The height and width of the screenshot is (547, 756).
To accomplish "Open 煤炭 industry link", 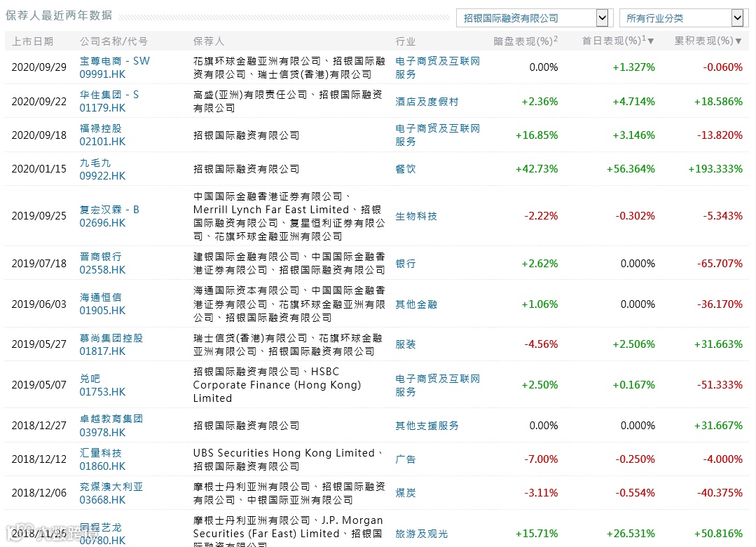I will (x=406, y=493).
